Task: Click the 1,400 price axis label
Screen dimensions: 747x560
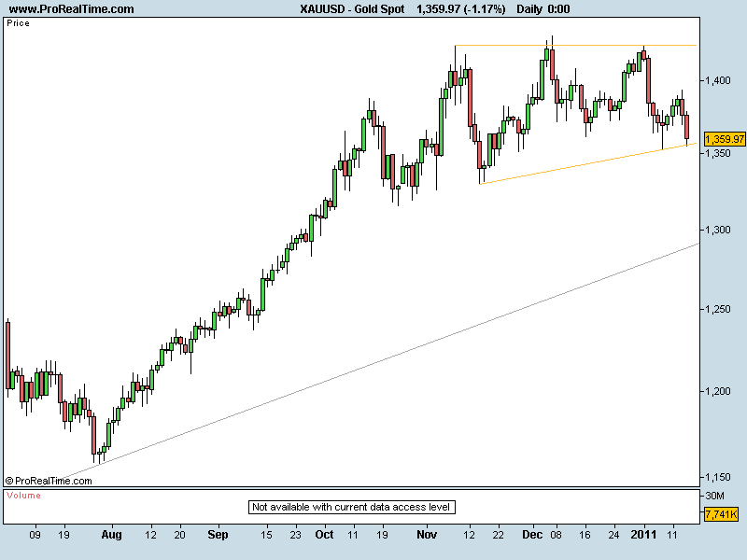Action: [717, 80]
